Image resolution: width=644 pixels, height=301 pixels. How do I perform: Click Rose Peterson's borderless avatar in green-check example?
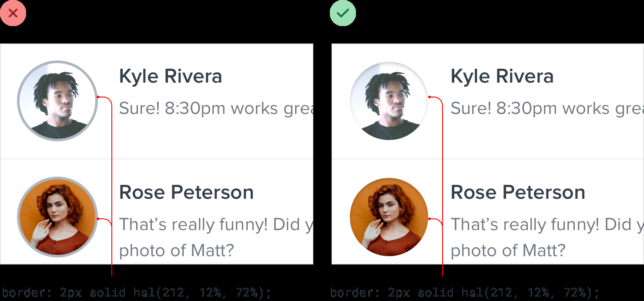tap(389, 217)
